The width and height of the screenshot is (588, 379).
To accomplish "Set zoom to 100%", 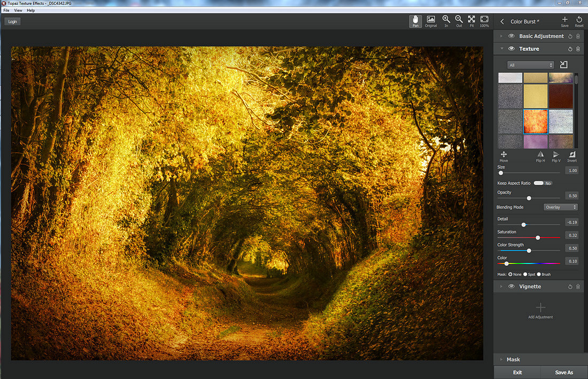I will pyautogui.click(x=484, y=21).
